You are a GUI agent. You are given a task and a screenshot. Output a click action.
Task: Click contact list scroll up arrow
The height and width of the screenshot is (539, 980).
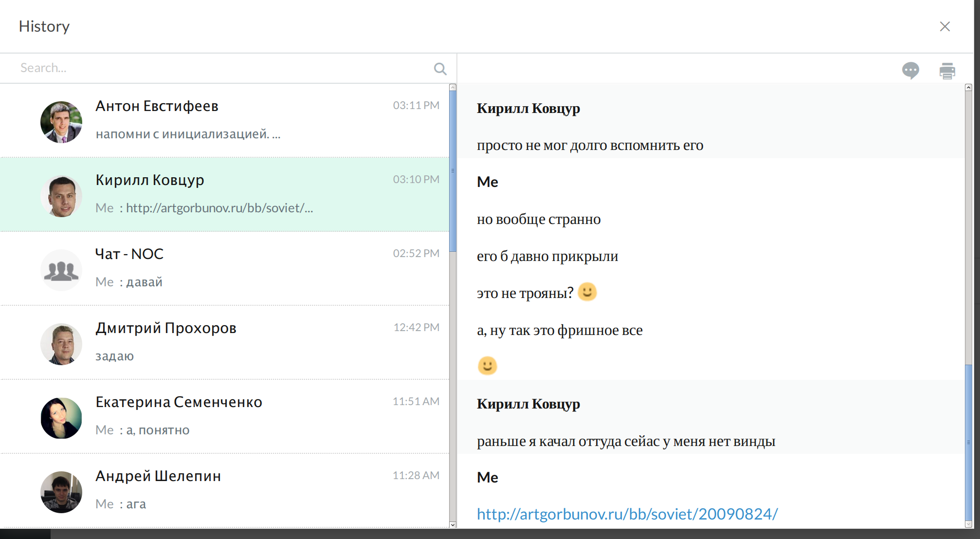[x=453, y=87]
